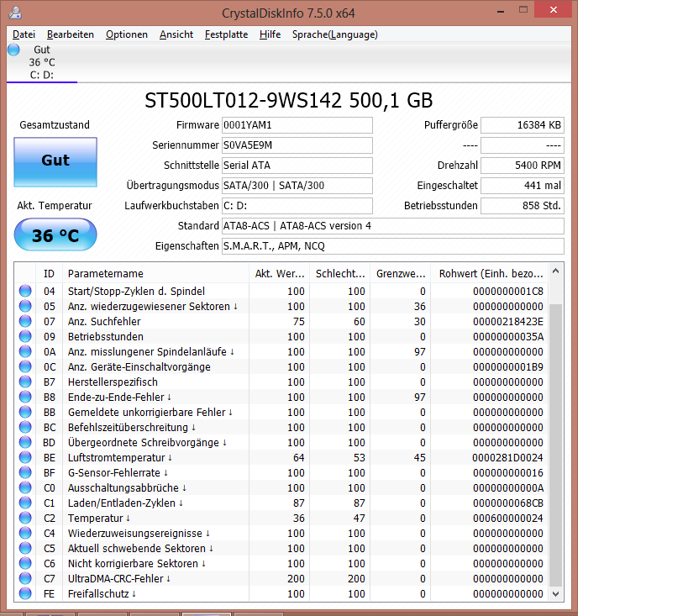Select raw value 0000000068CB
Viewport: 688px width, 616px height.
[x=508, y=503]
